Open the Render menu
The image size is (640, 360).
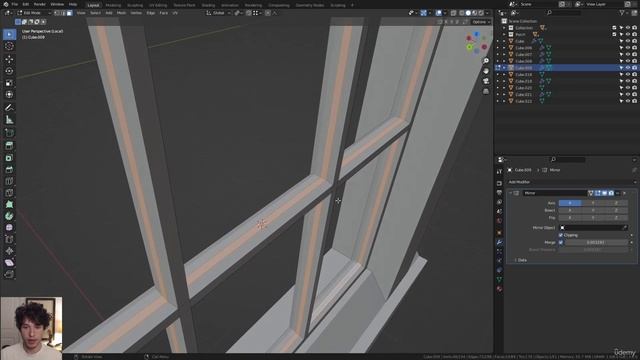(x=40, y=4)
